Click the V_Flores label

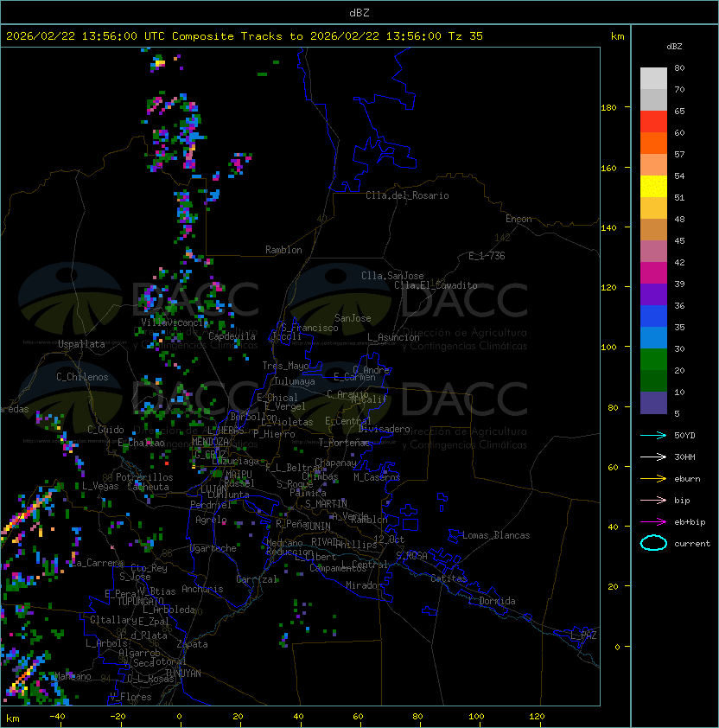pyautogui.click(x=130, y=697)
